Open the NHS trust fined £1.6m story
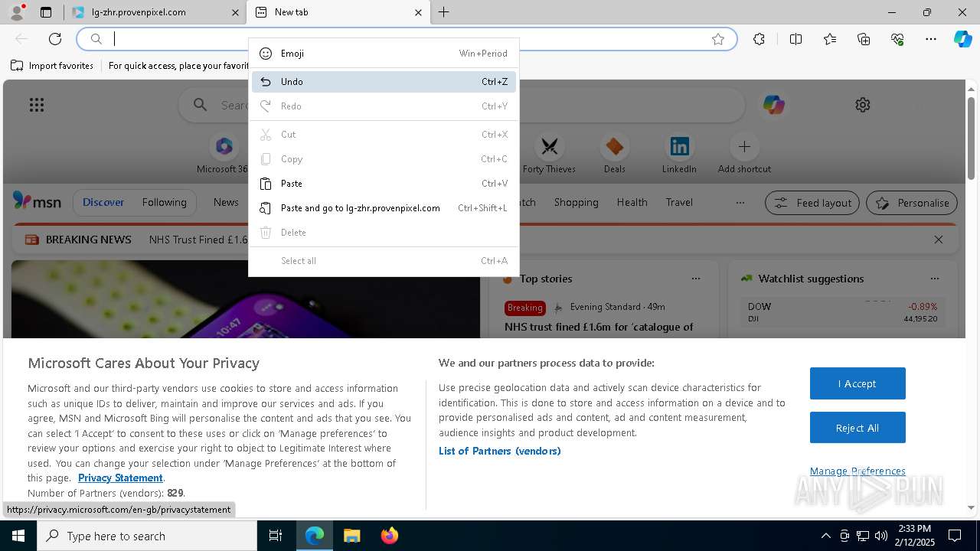Screen dimensions: 980x551 pos(599,328)
